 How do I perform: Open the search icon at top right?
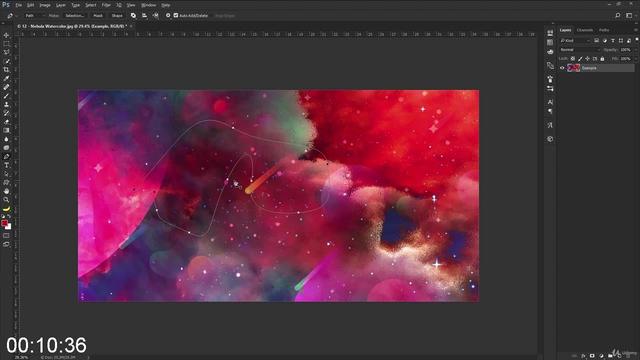click(618, 16)
